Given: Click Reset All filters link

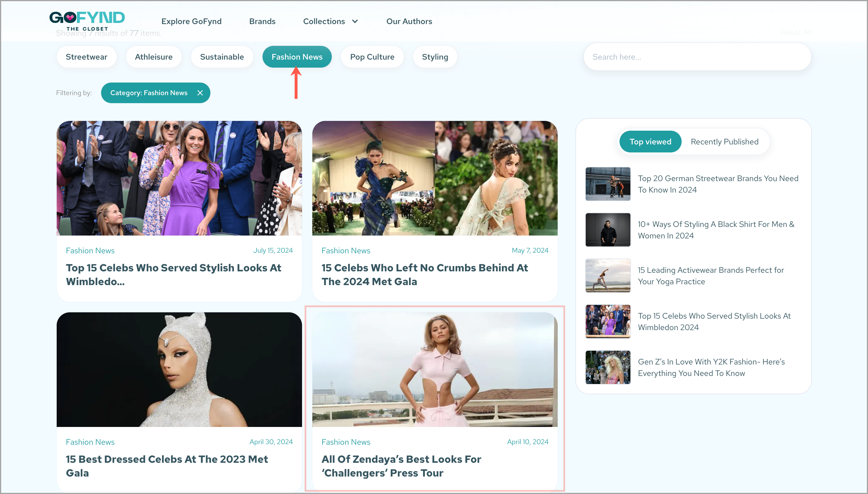Looking at the screenshot, I should (x=796, y=32).
